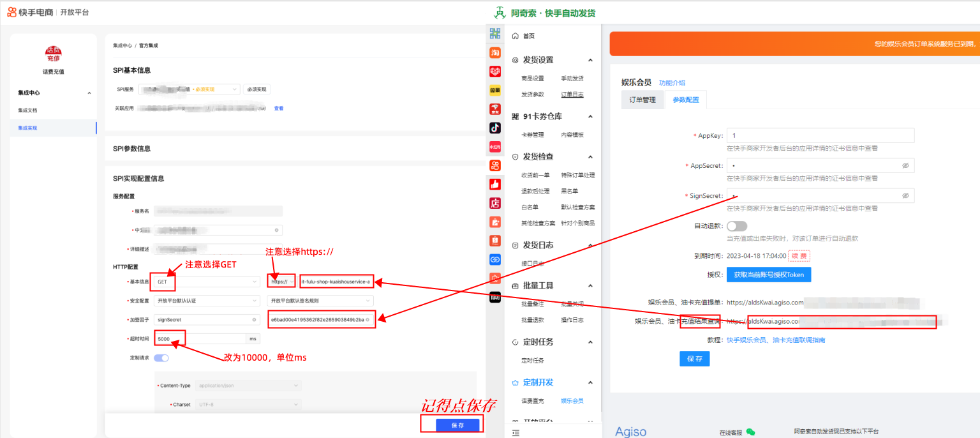
Task: Open the Content-Type application/json dropdown
Action: [x=249, y=386]
